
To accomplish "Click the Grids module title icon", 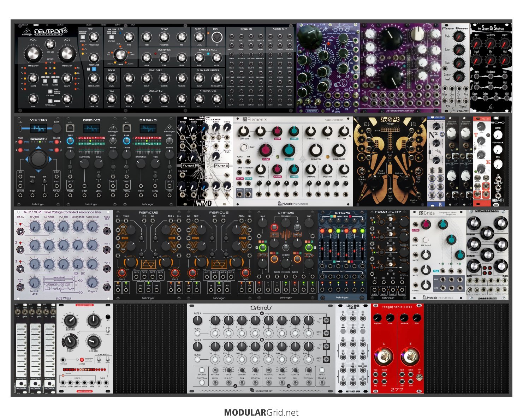I will coord(421,213).
